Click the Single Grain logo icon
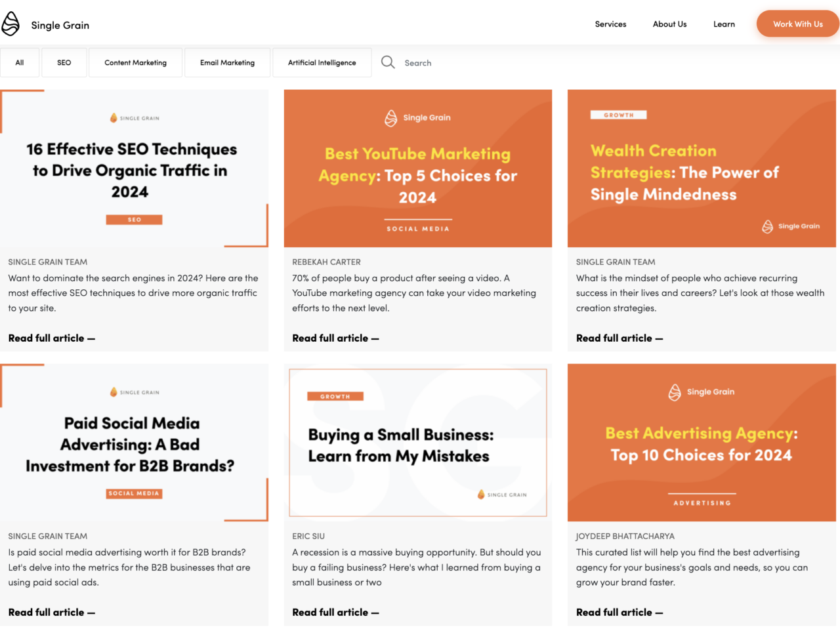840x629 pixels. pos(10,24)
